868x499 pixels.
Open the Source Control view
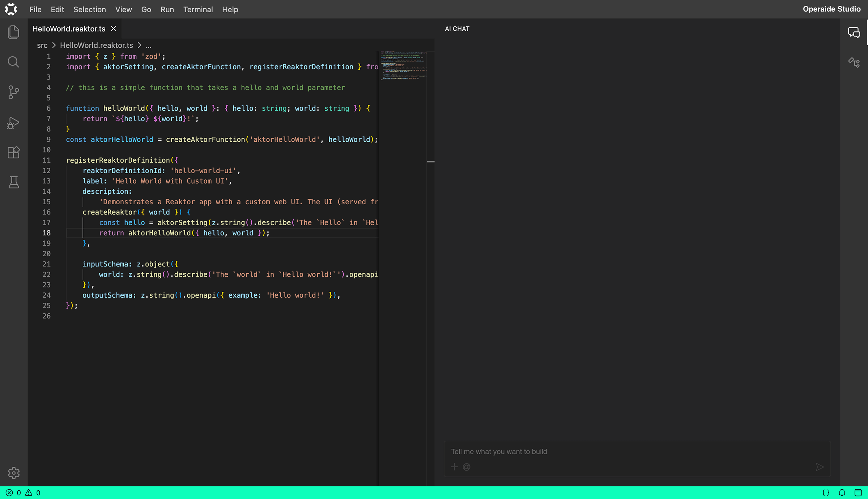(x=13, y=92)
